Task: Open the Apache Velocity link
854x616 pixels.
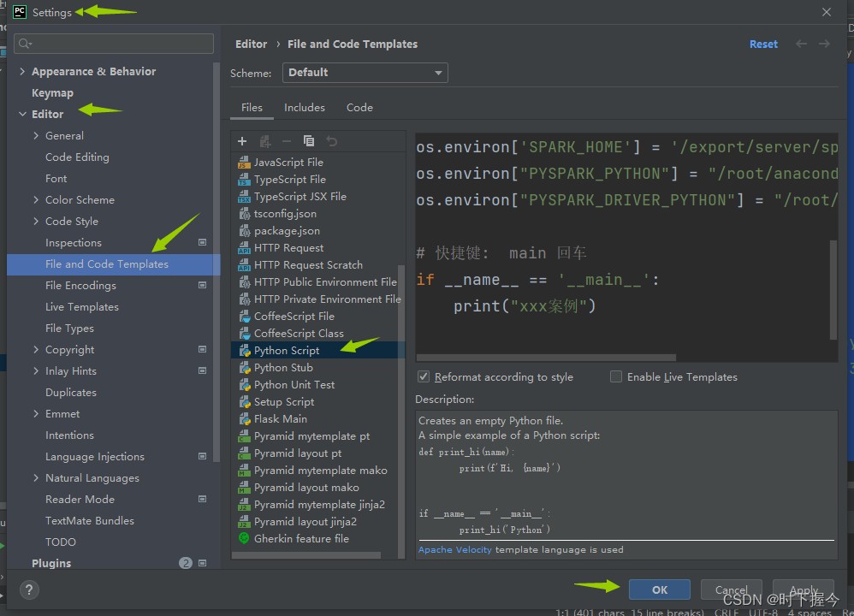Action: (x=454, y=550)
